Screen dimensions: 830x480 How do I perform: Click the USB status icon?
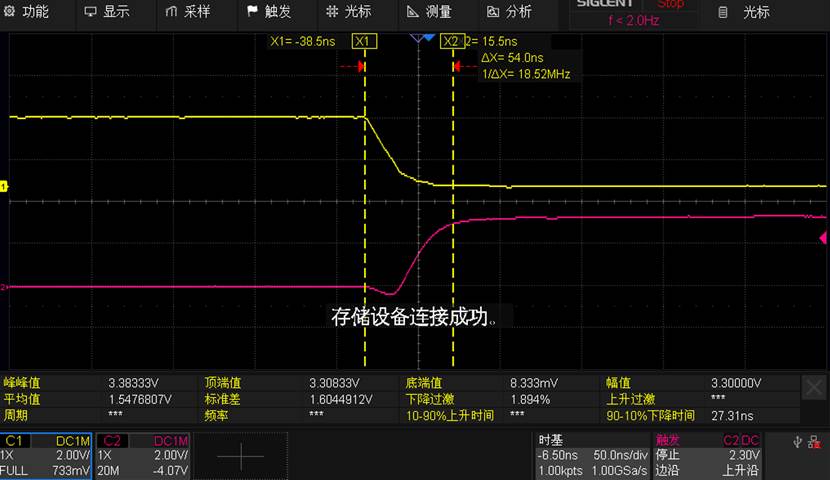[797, 442]
